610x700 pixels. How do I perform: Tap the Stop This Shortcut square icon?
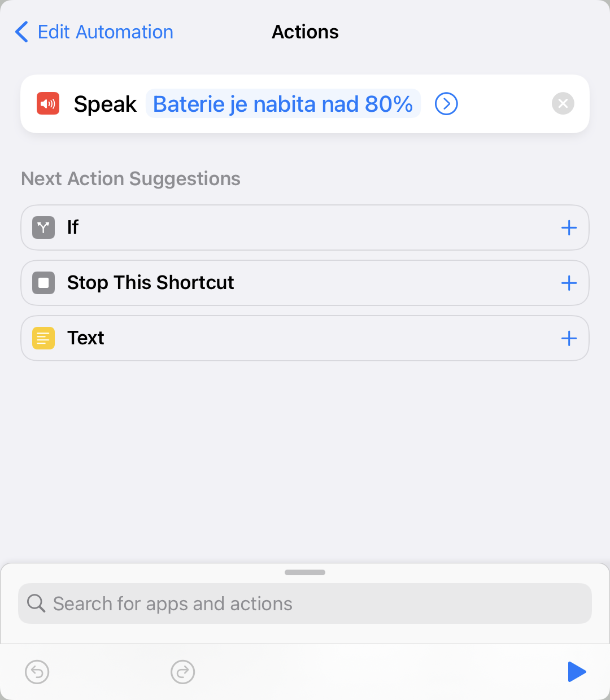click(43, 283)
